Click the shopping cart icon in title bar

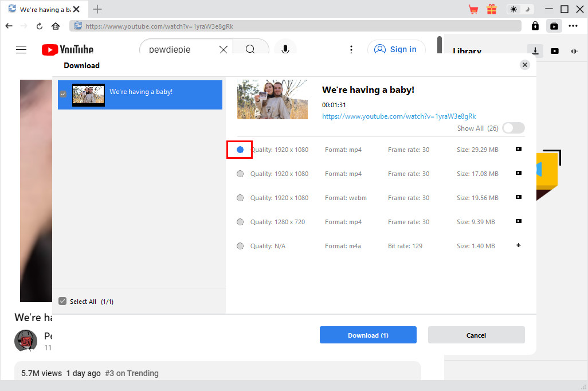473,9
